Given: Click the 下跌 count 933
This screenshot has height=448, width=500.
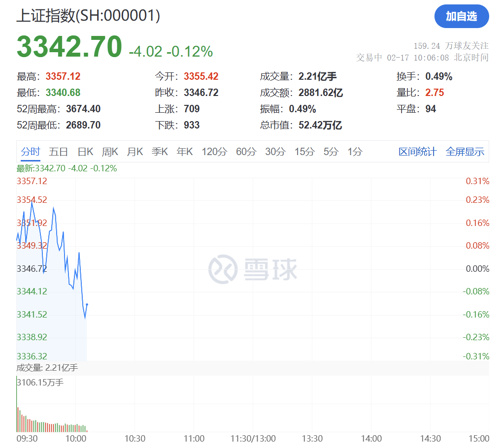Looking at the screenshot, I should [x=192, y=125].
